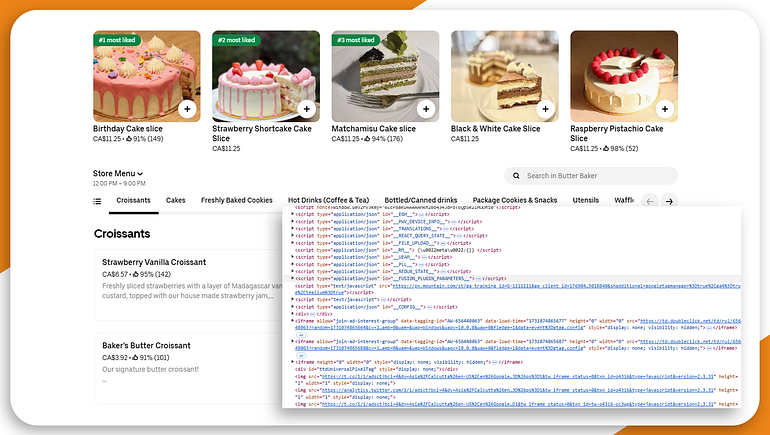
Task: Click the Croissants section heading
Action: [x=122, y=234]
